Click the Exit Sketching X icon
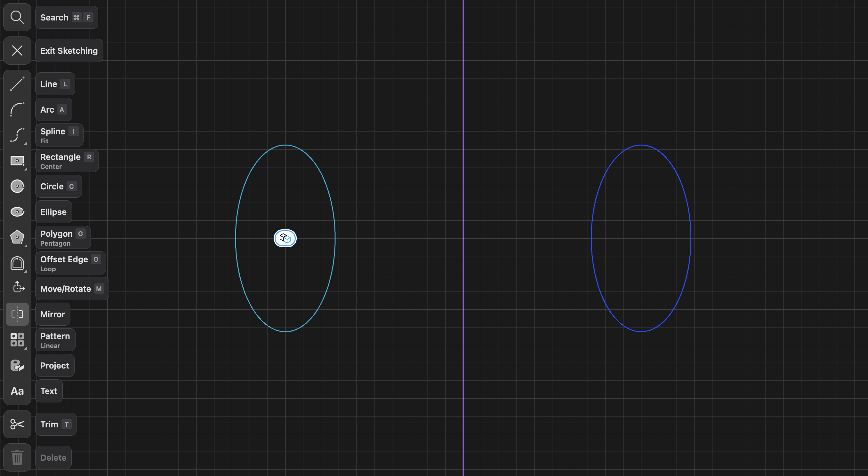 coord(17,51)
